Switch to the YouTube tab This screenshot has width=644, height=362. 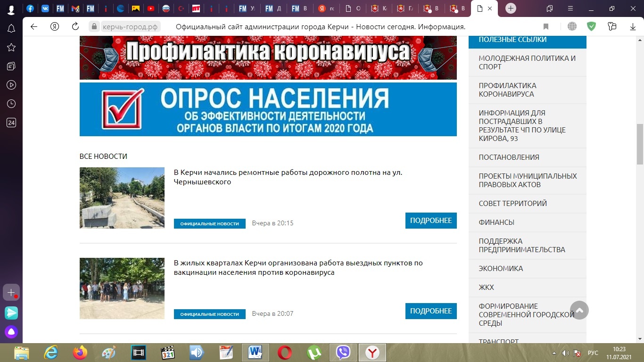click(150, 8)
